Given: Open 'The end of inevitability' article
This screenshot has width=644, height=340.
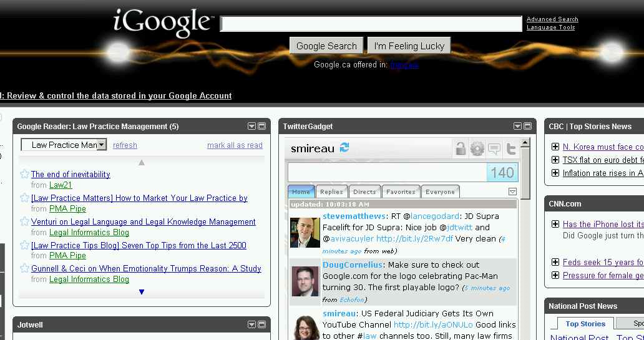Looking at the screenshot, I should click(71, 174).
